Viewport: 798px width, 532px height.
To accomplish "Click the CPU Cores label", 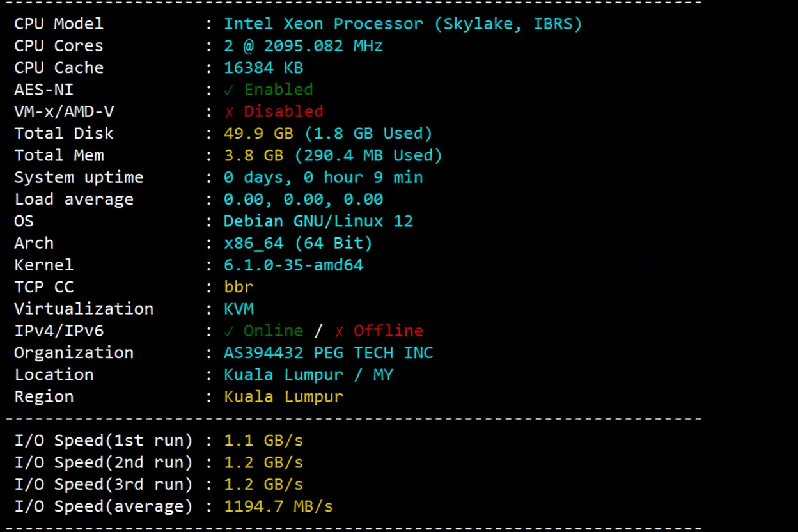I will coord(59,46).
